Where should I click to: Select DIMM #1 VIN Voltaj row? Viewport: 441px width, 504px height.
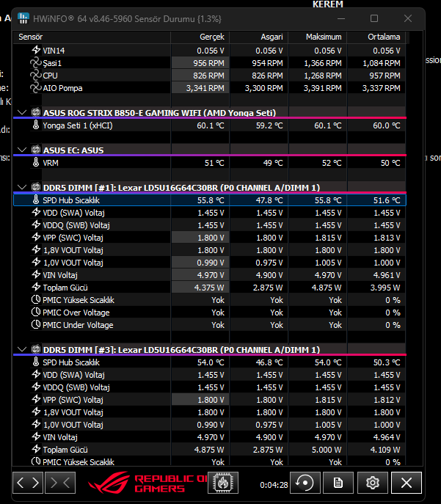click(x=210, y=275)
